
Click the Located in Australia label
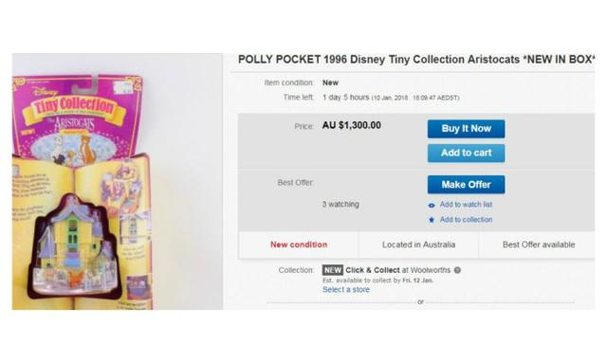(418, 245)
